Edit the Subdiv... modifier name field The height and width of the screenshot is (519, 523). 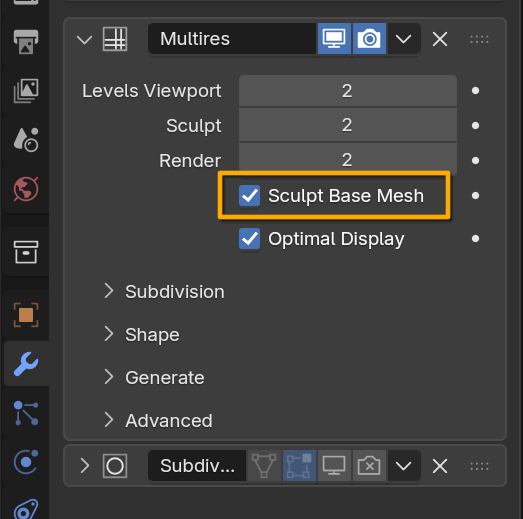197,466
